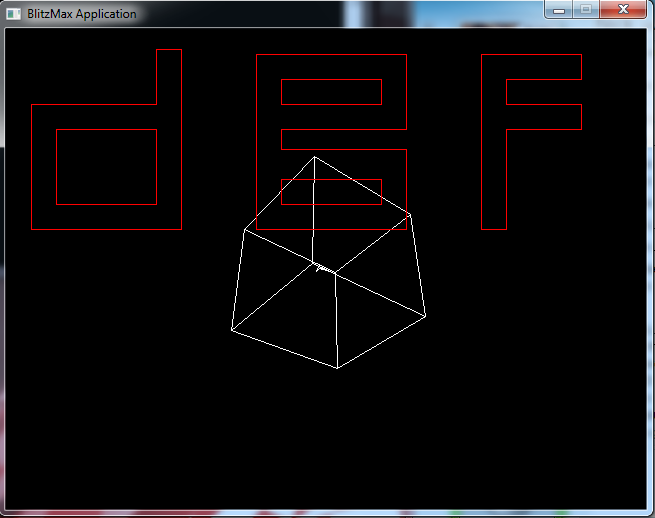Close the BlitzMax Application window

click(x=624, y=9)
